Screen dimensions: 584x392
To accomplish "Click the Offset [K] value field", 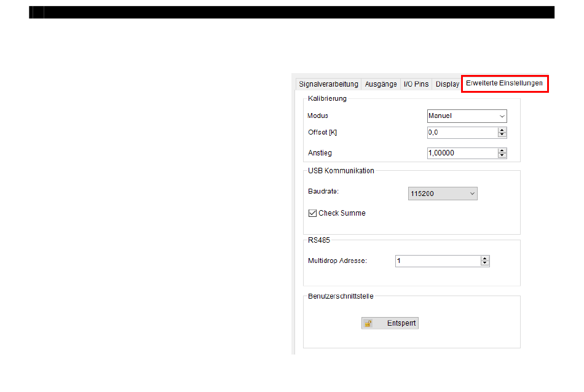I will point(462,133).
